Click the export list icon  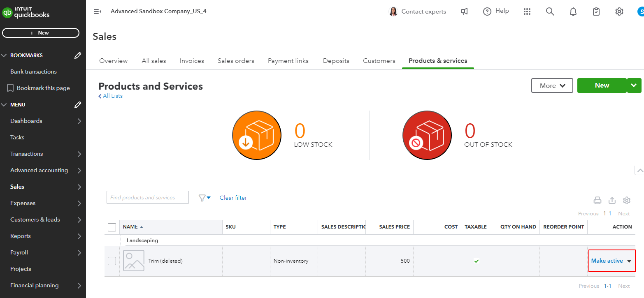pos(612,201)
